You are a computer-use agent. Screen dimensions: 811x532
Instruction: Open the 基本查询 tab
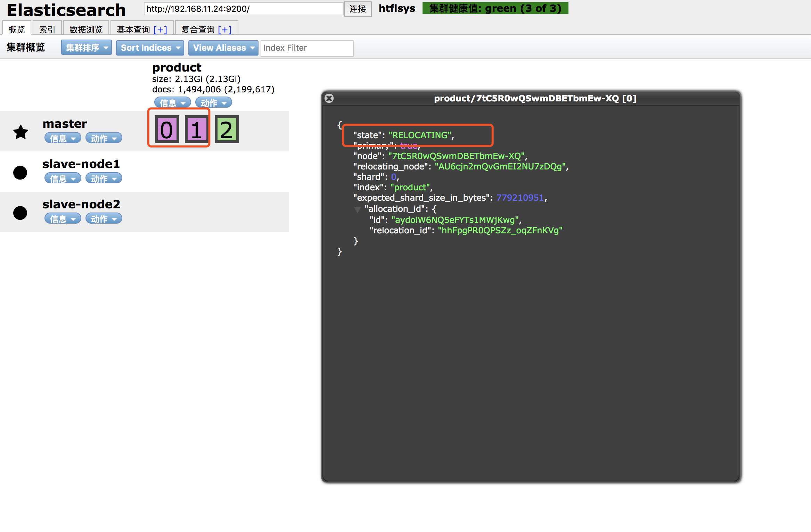[133, 29]
